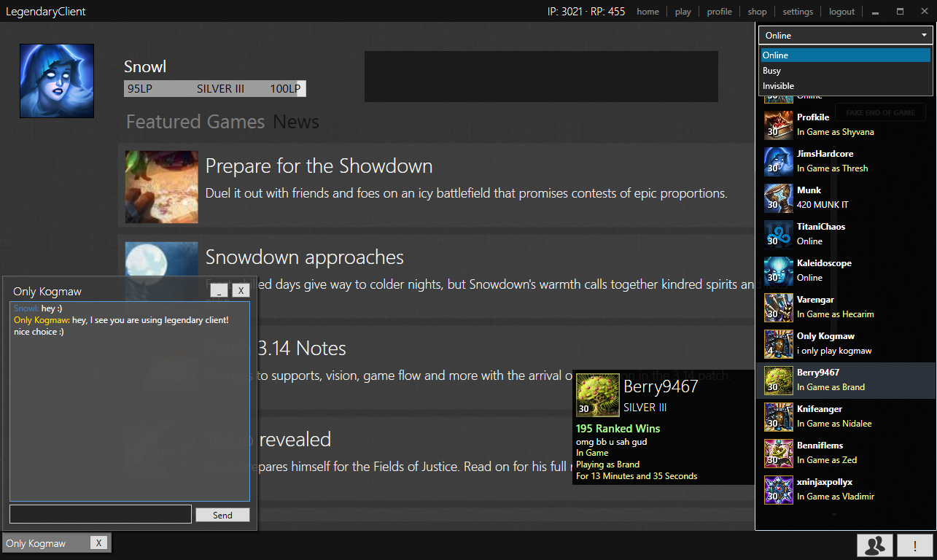Open Prepare for the Showdown headline

pyautogui.click(x=319, y=166)
